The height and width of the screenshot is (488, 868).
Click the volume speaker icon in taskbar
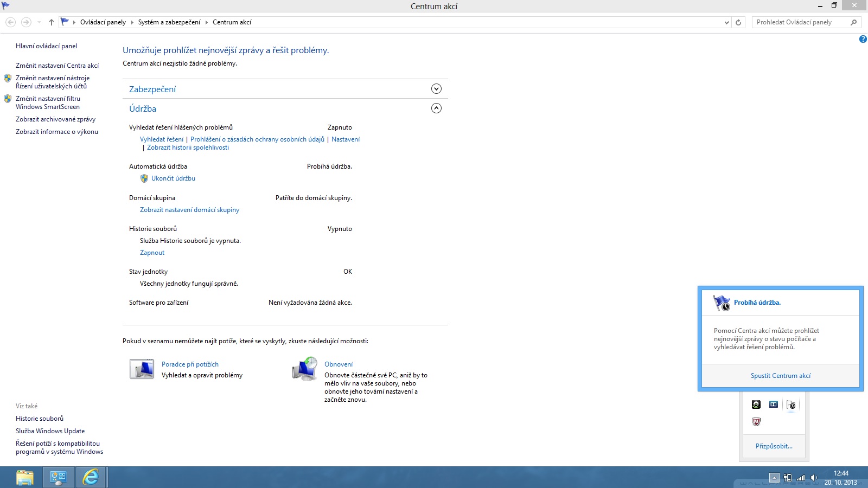(x=814, y=478)
